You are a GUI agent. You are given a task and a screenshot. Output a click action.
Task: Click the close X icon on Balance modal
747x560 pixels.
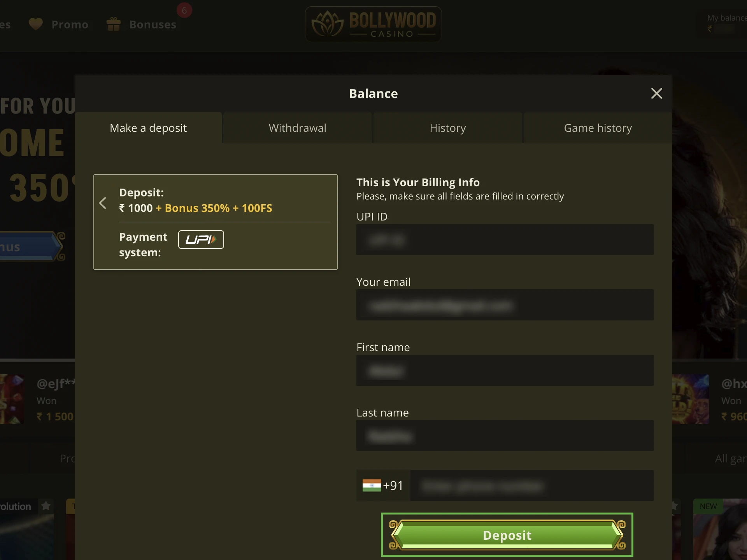point(656,93)
